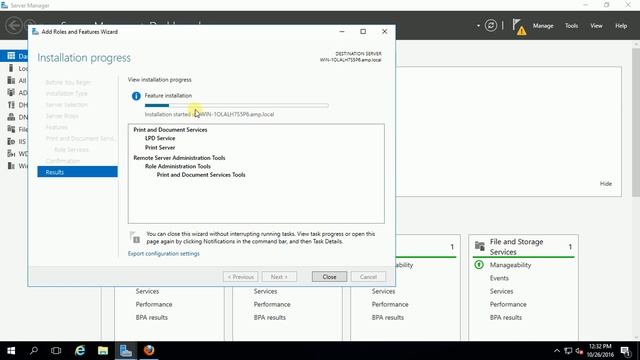The height and width of the screenshot is (360, 640).
Task: Open the Dashboard sidebar icon
Action: point(11,56)
